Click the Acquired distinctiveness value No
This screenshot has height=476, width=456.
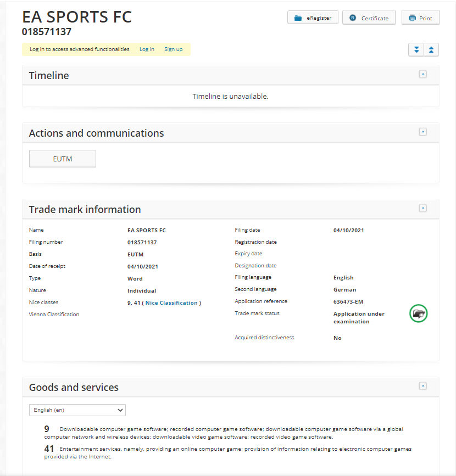click(x=337, y=338)
